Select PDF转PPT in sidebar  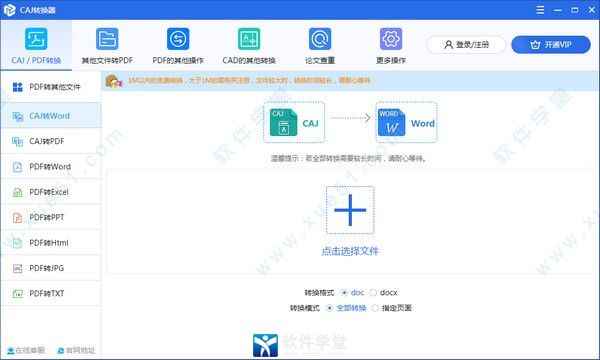51,217
